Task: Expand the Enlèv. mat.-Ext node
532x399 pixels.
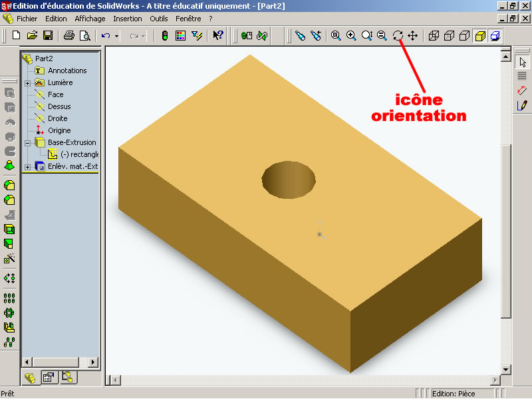Action: 27,167
